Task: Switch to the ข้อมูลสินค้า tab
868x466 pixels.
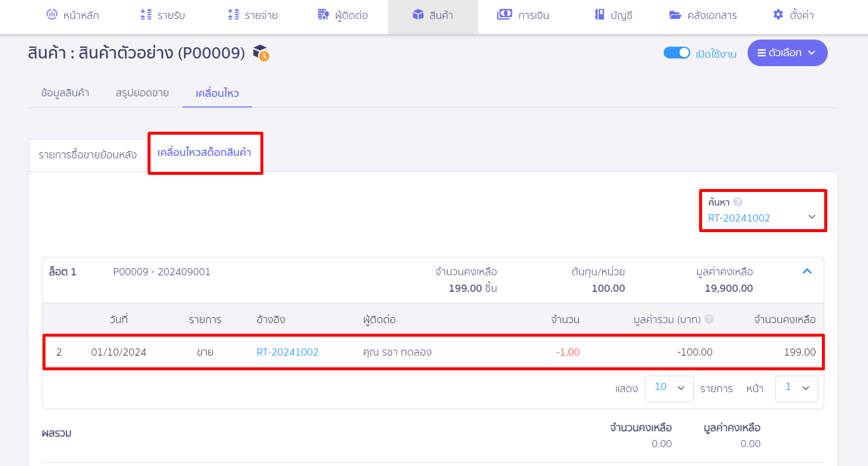Action: pyautogui.click(x=66, y=93)
